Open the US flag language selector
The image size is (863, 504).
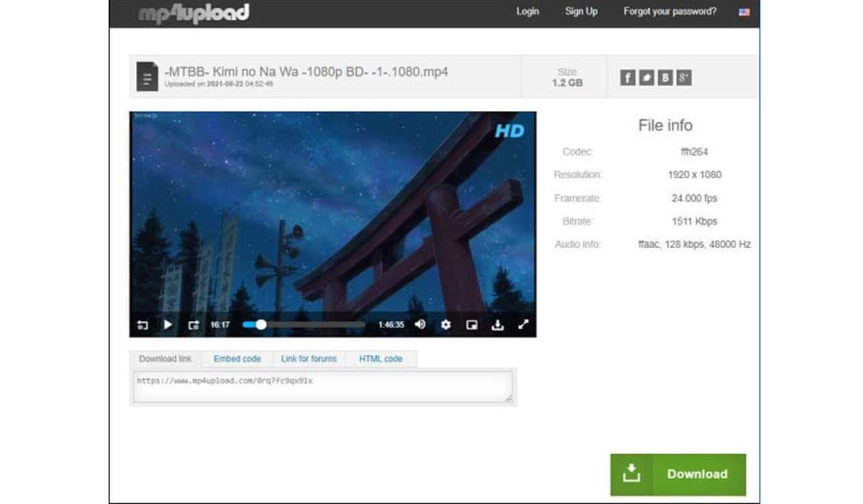(x=744, y=12)
